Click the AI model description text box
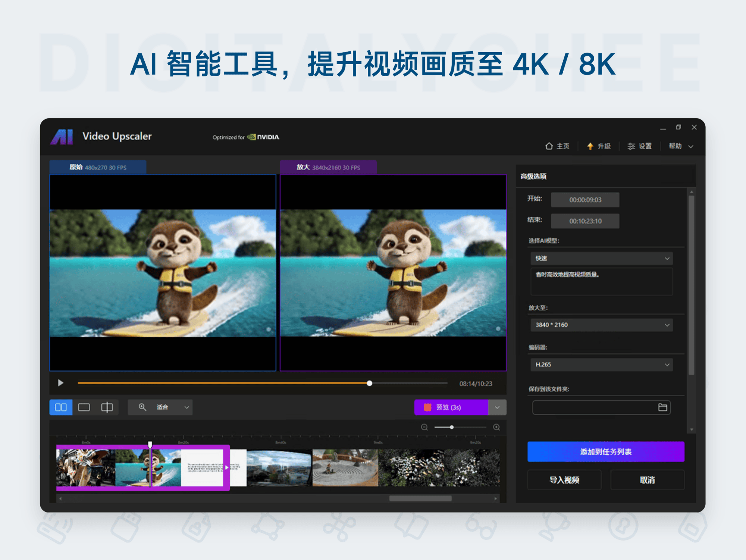 click(602, 282)
